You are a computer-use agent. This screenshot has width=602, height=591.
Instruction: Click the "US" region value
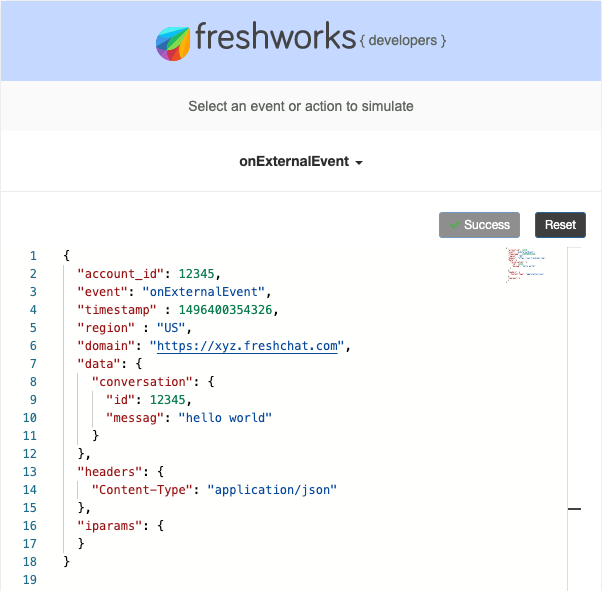[x=171, y=328]
